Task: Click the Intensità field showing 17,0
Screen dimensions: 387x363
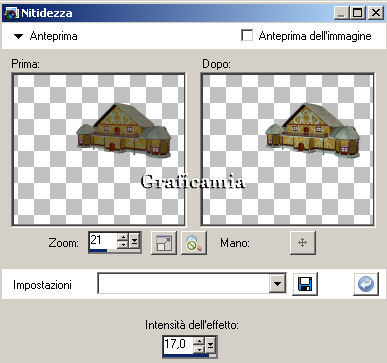Action: click(x=178, y=345)
